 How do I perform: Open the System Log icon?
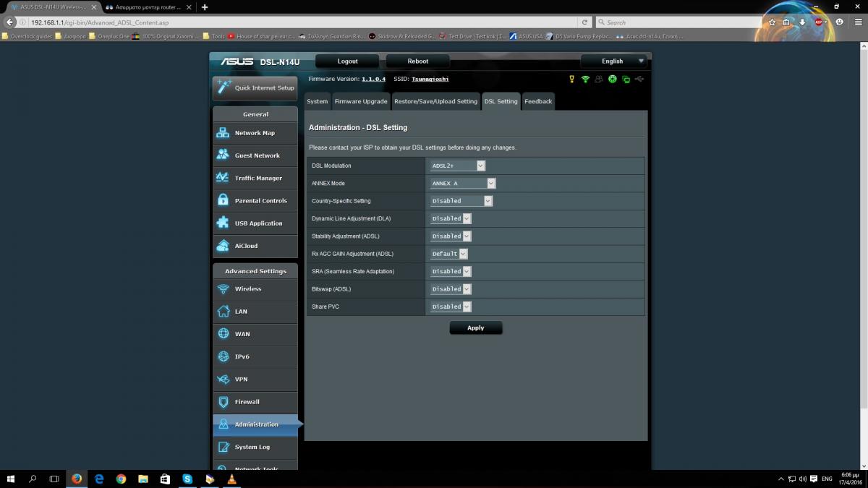click(223, 447)
